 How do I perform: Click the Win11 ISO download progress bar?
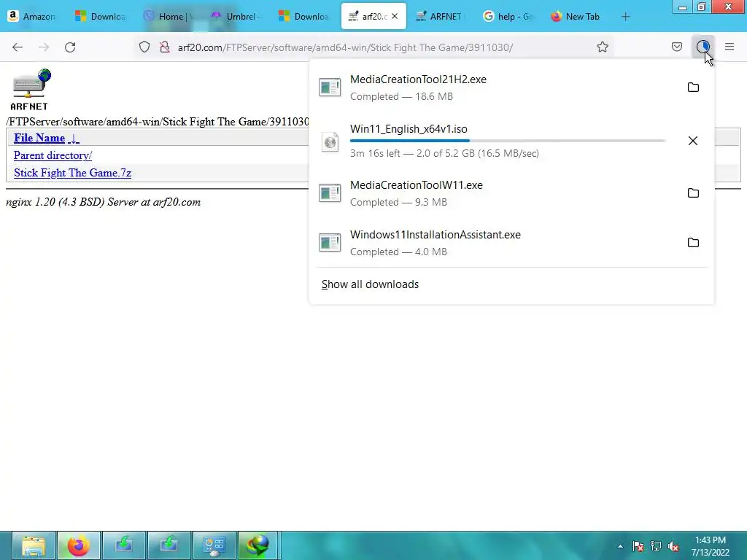(508, 141)
